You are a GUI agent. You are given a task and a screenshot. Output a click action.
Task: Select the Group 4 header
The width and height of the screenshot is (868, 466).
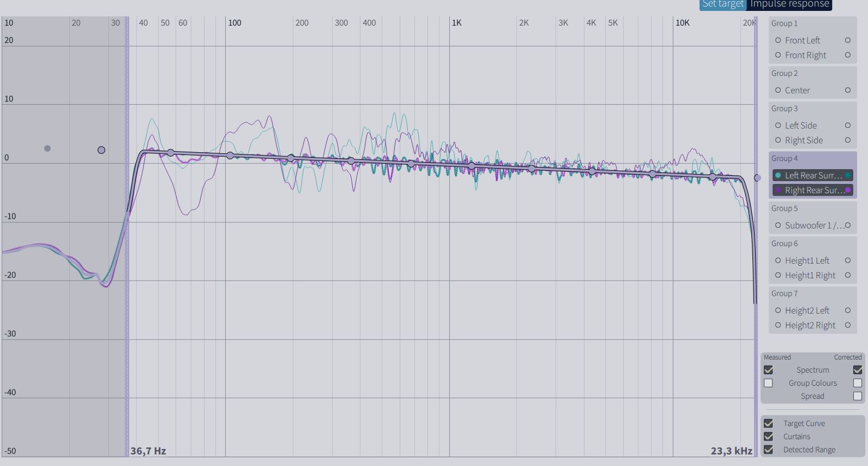[x=785, y=158]
